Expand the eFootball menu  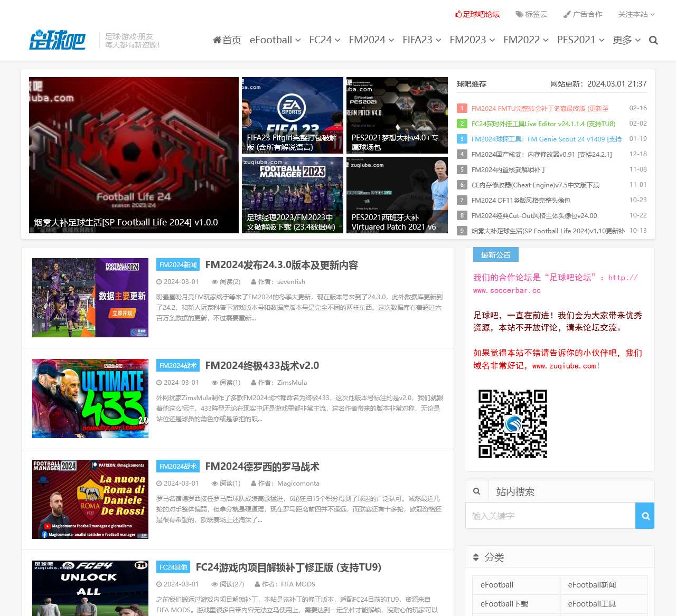tap(275, 40)
